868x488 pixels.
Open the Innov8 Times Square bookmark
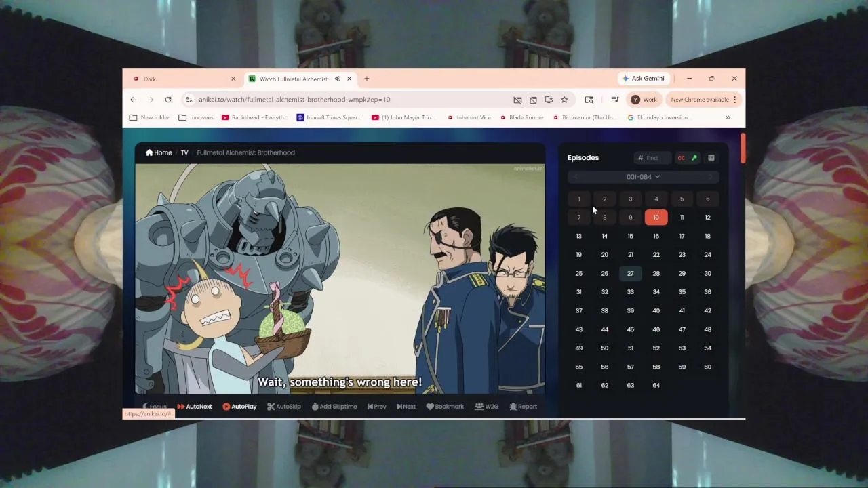pyautogui.click(x=329, y=117)
